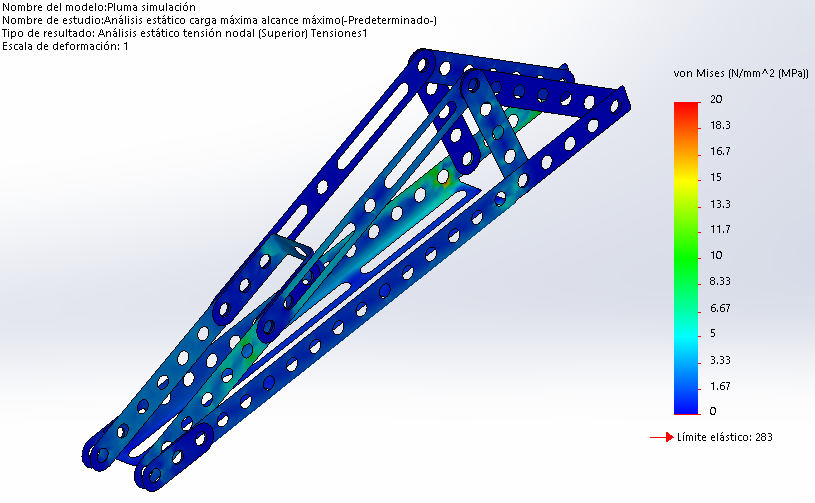Click legend value 15
Viewport: 815px width, 503px height.
(716, 177)
